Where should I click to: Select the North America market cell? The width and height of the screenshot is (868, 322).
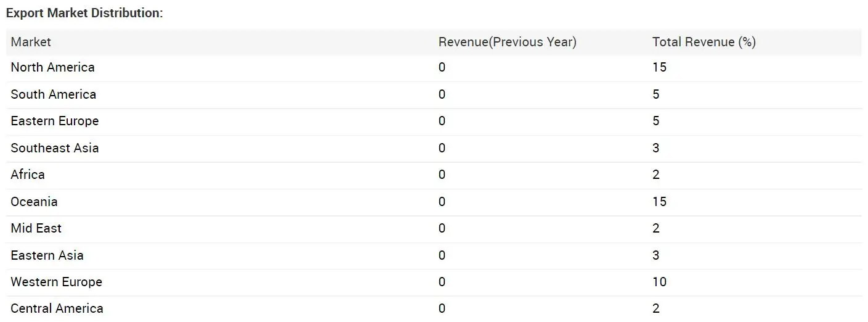point(52,67)
